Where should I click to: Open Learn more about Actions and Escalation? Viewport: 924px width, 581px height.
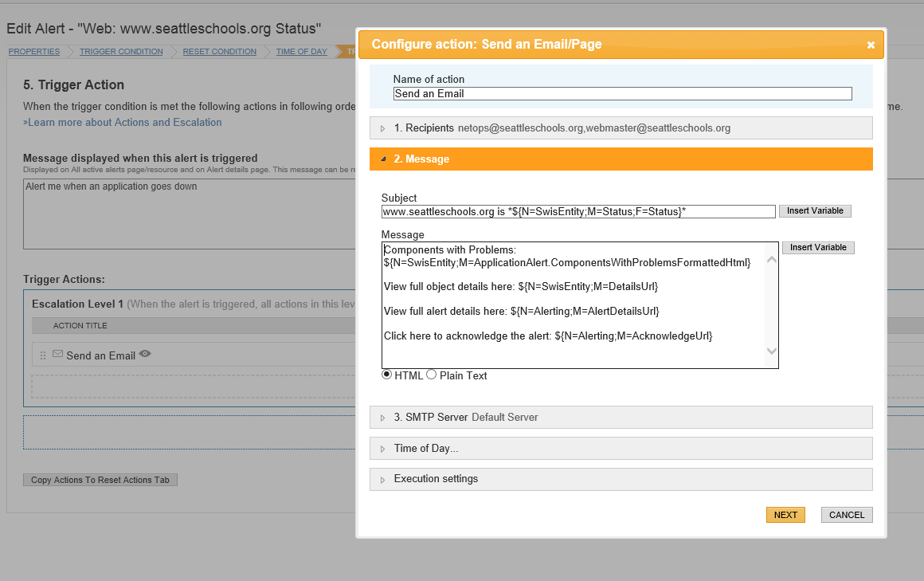123,123
